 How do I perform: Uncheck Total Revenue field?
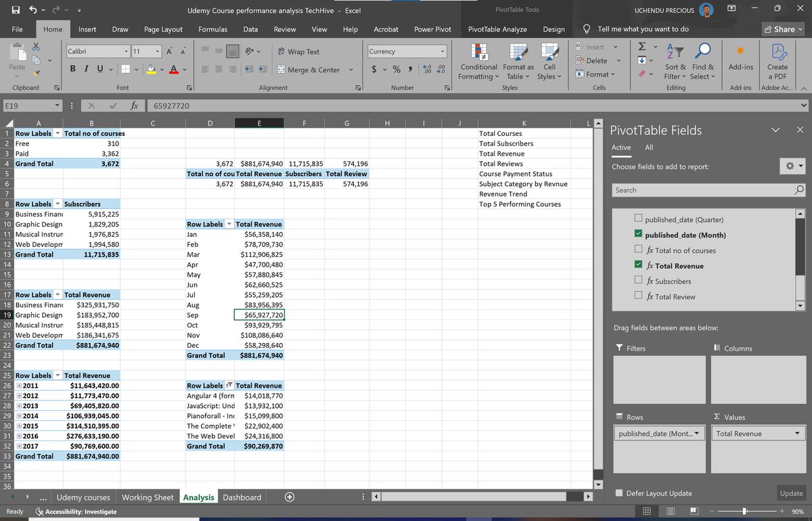coord(638,266)
